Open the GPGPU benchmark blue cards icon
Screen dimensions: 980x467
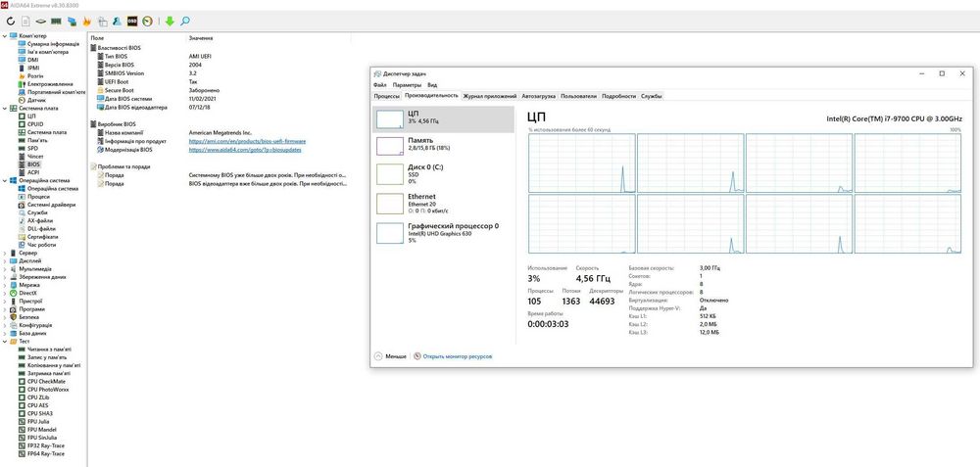pos(72,22)
